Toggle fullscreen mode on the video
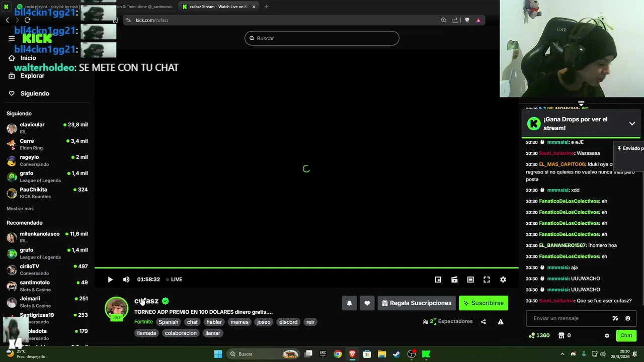This screenshot has height=362, width=644. 487,280
